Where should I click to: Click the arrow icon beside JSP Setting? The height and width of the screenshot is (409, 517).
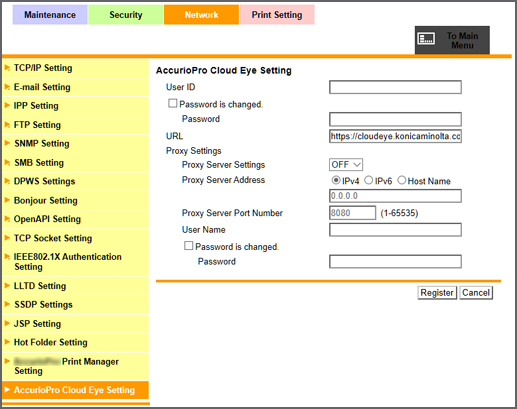[x=7, y=323]
